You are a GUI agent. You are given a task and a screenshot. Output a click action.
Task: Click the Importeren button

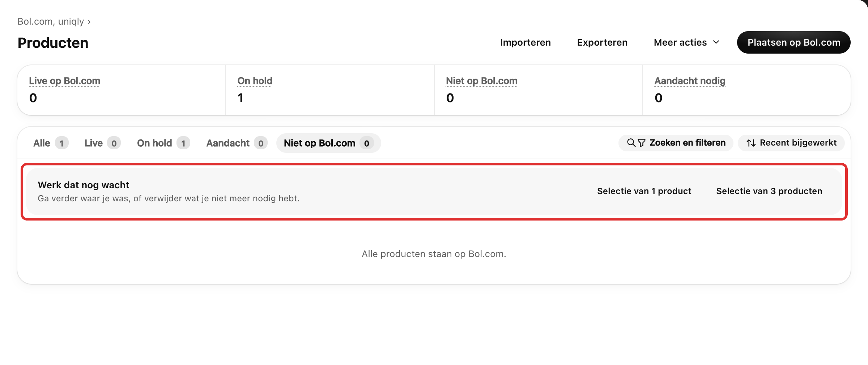click(x=526, y=42)
